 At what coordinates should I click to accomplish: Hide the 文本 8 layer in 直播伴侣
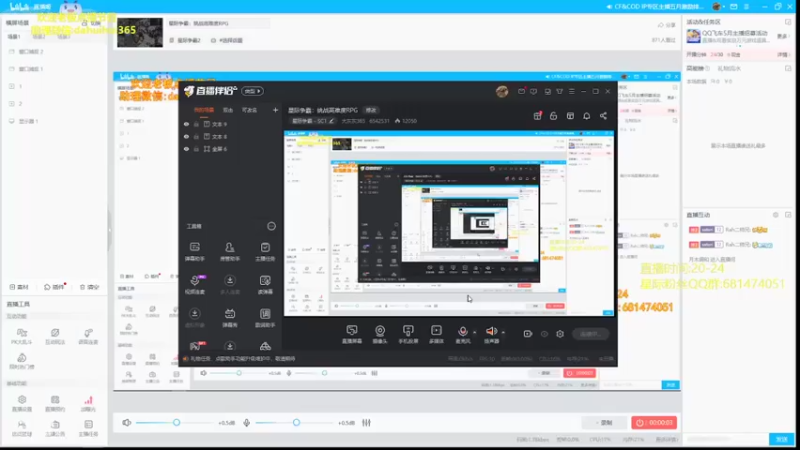[186, 137]
